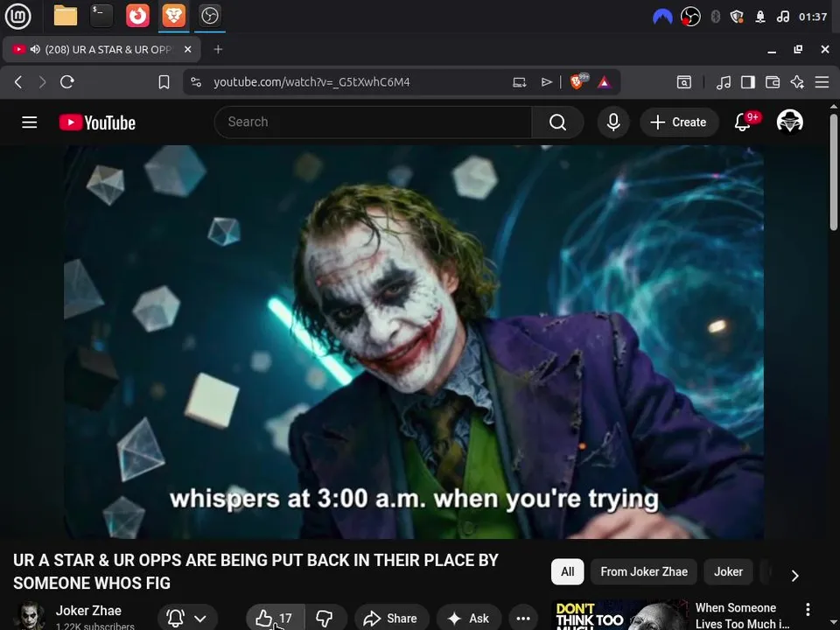Search with voice microphone button
Screen dimensions: 840x630
coord(613,122)
